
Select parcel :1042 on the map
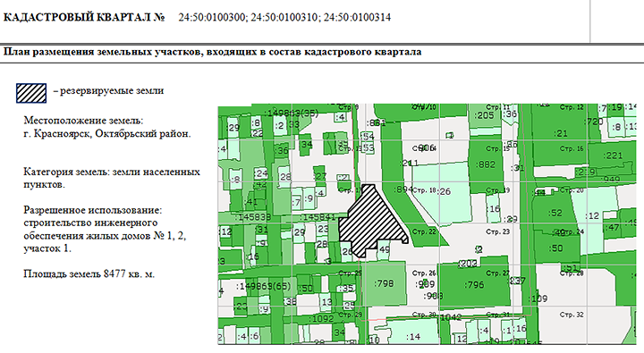pyautogui.click(x=451, y=317)
